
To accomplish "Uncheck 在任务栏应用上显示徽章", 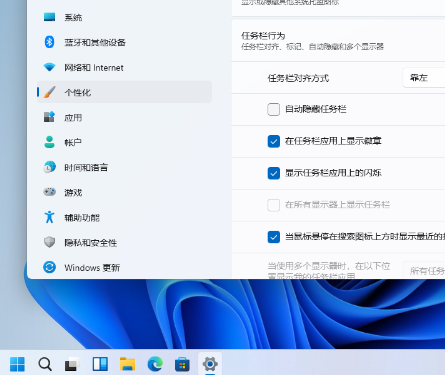I will pyautogui.click(x=273, y=141).
